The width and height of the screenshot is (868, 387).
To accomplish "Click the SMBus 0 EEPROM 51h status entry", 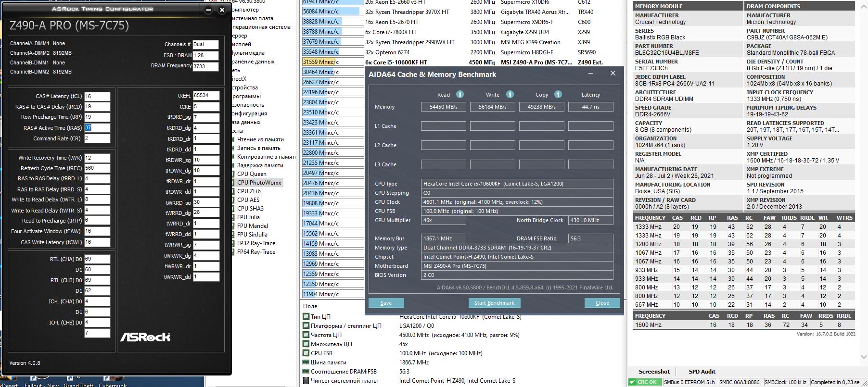I will click(x=689, y=382).
